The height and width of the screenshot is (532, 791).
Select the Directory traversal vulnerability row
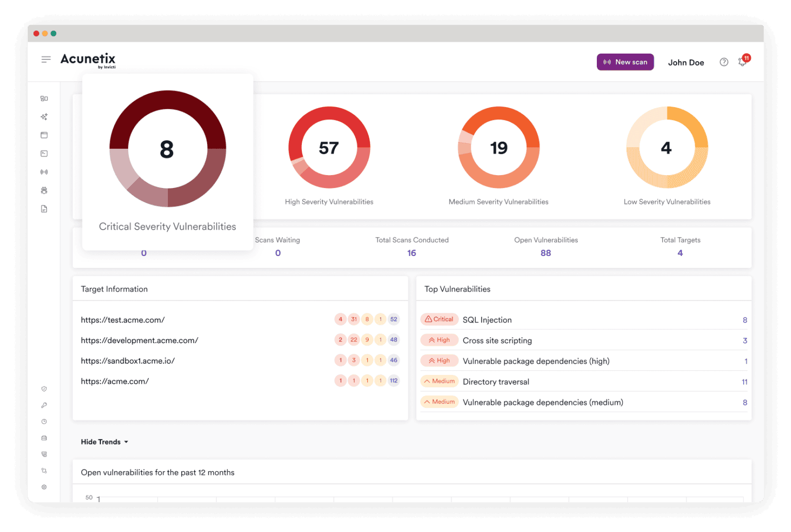(x=583, y=382)
